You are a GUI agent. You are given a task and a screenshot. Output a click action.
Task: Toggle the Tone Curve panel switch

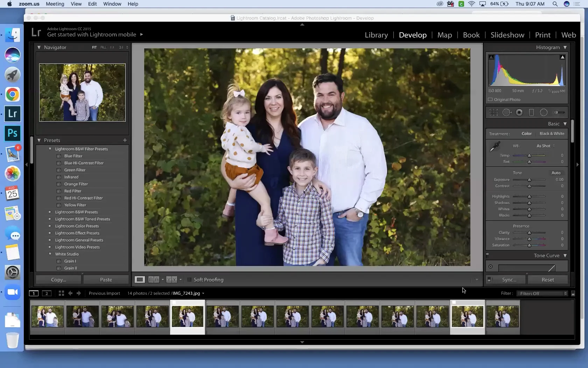tap(488, 255)
